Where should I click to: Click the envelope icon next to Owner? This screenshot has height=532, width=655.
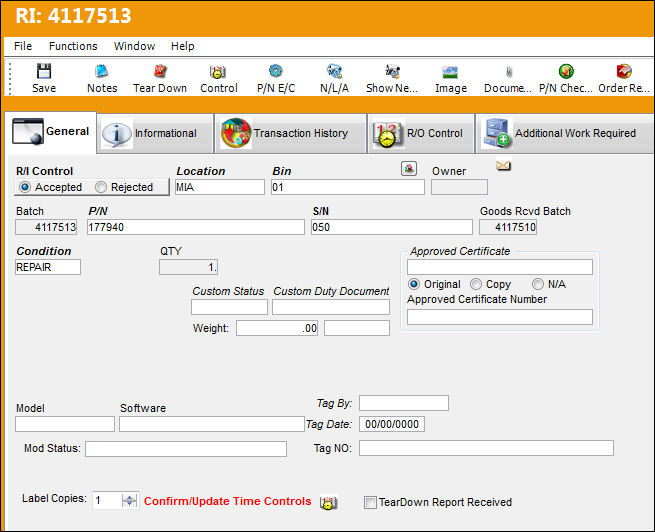pyautogui.click(x=503, y=165)
